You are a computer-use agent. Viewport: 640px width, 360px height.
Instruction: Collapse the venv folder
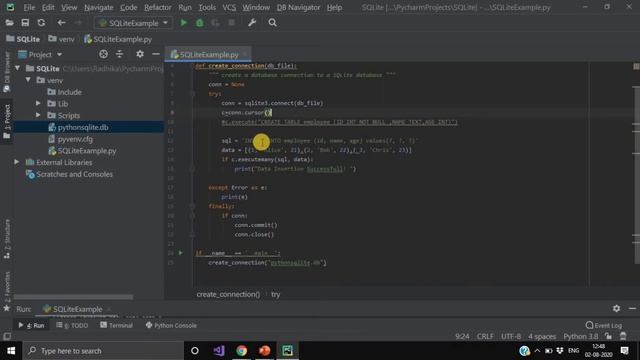pos(28,80)
